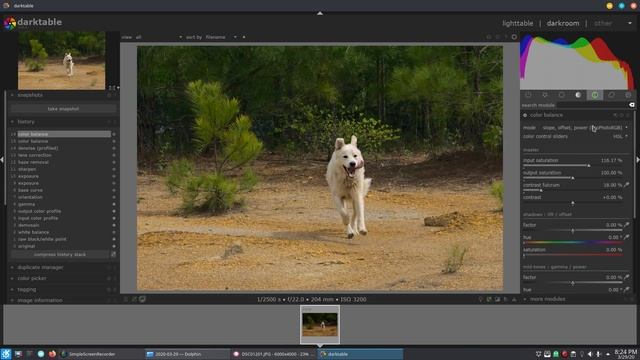Toggle the color balance module power button

click(525, 116)
